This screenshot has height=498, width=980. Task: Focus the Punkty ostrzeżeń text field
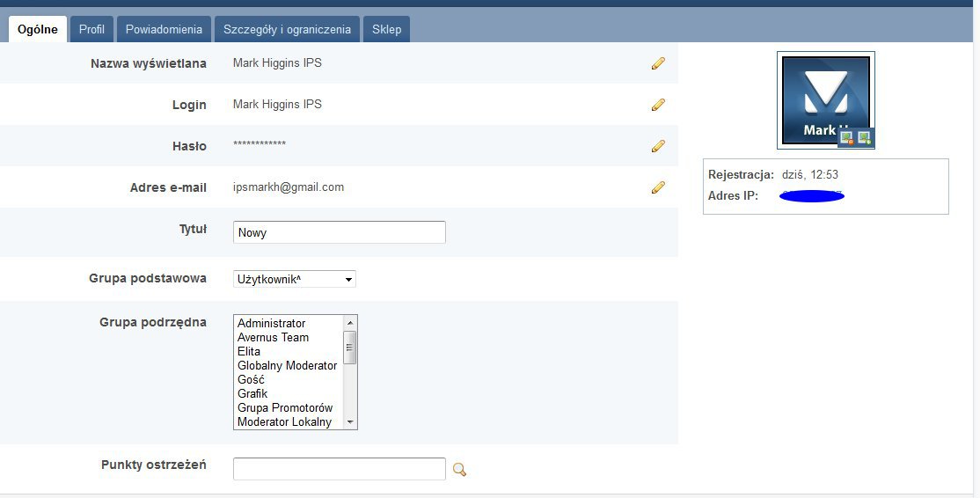pos(340,469)
